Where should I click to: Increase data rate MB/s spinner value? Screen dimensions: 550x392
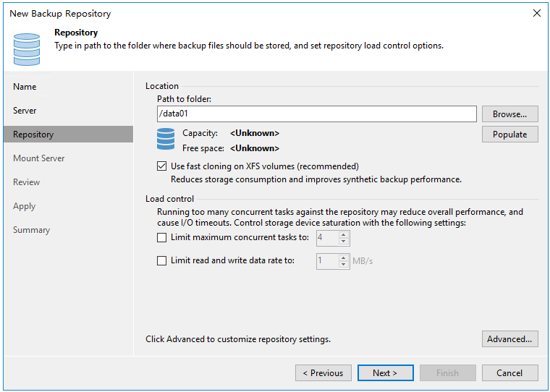(344, 257)
